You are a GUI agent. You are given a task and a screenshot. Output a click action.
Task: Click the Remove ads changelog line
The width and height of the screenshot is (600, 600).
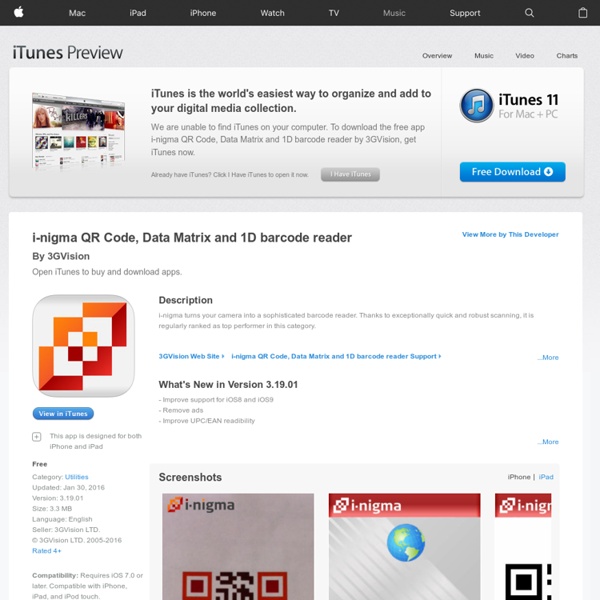point(181,410)
